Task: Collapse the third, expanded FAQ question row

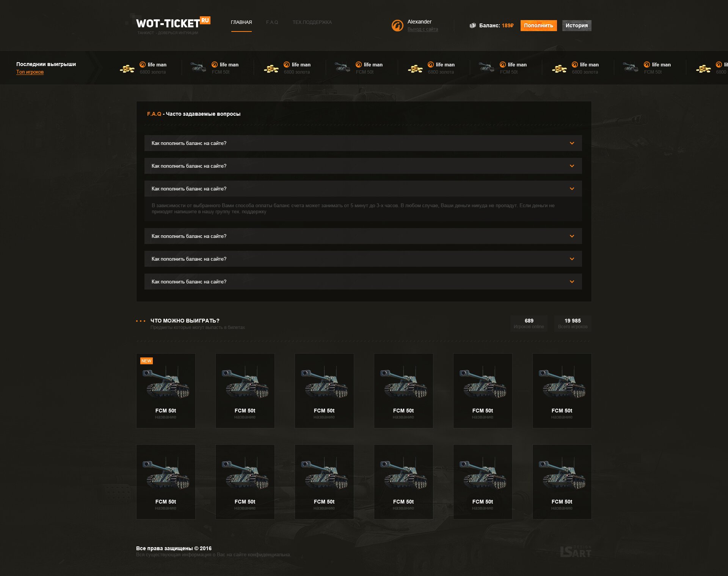Action: pyautogui.click(x=363, y=189)
